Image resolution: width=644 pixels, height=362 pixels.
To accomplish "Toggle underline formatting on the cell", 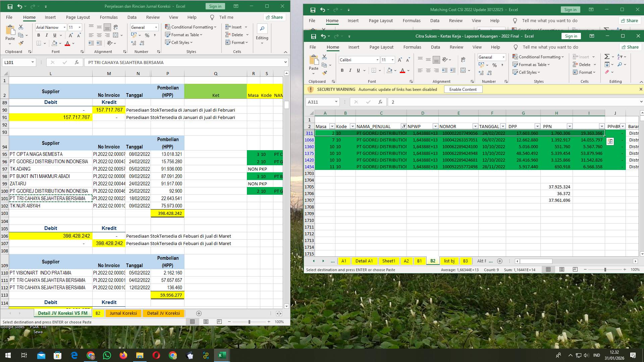I will (358, 70).
